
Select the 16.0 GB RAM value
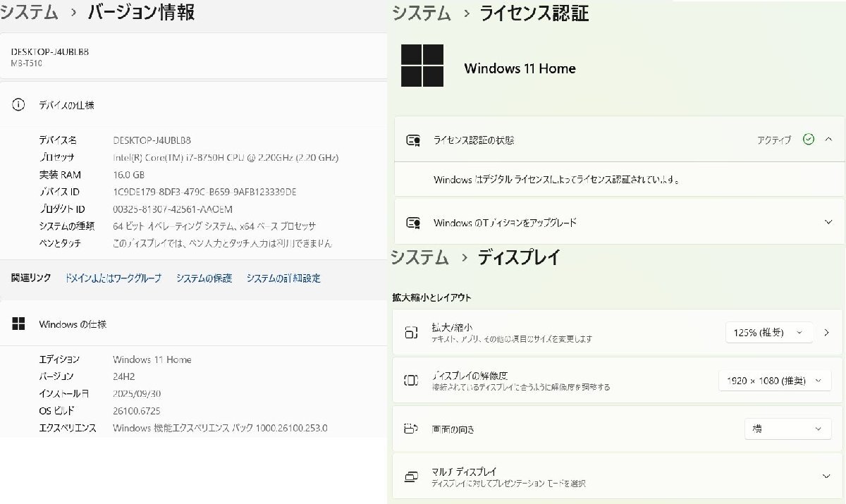coord(128,175)
